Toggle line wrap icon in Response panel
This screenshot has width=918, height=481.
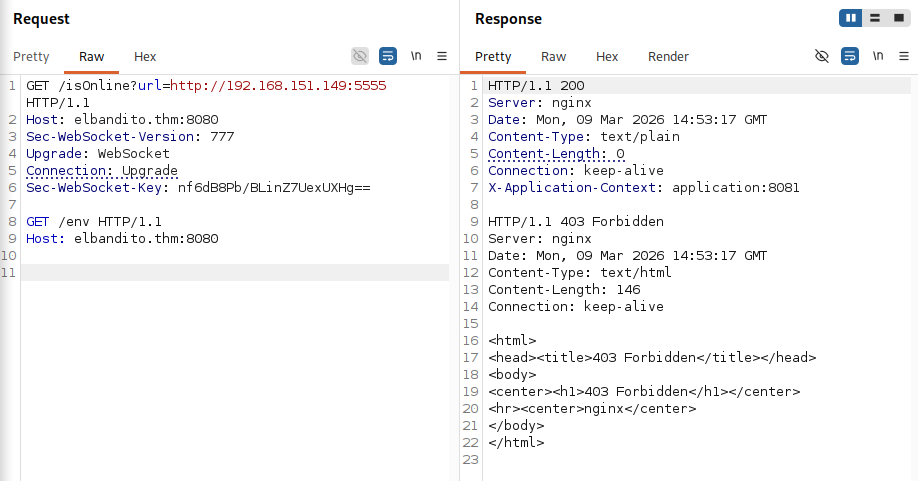(850, 56)
